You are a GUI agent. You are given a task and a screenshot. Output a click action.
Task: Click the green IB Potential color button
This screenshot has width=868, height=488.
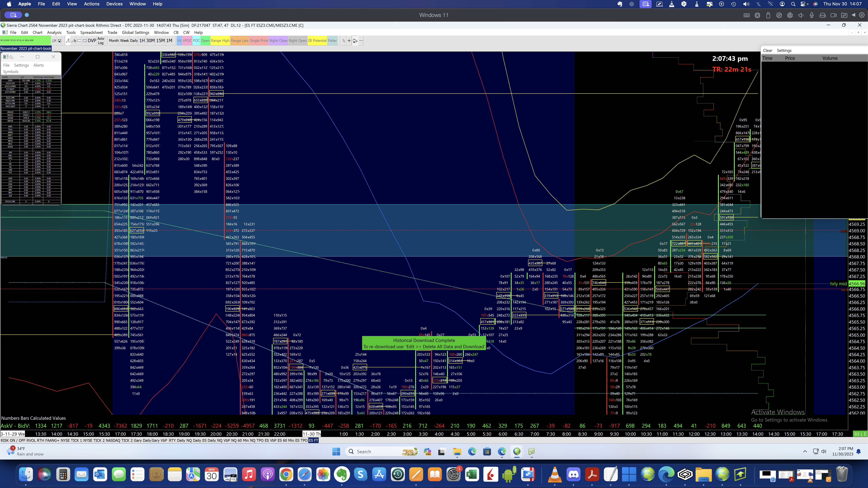[x=317, y=41]
